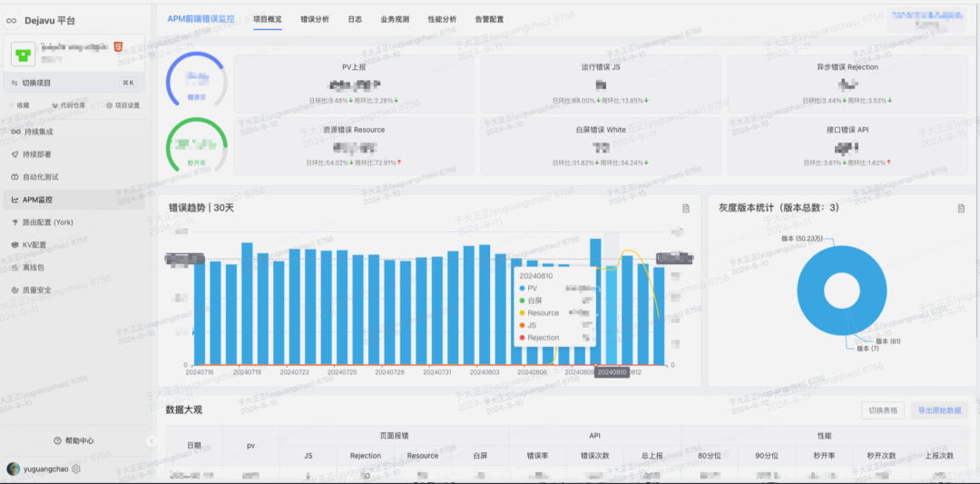Open the 日志 tab
Image resolution: width=980 pixels, height=484 pixels.
355,19
